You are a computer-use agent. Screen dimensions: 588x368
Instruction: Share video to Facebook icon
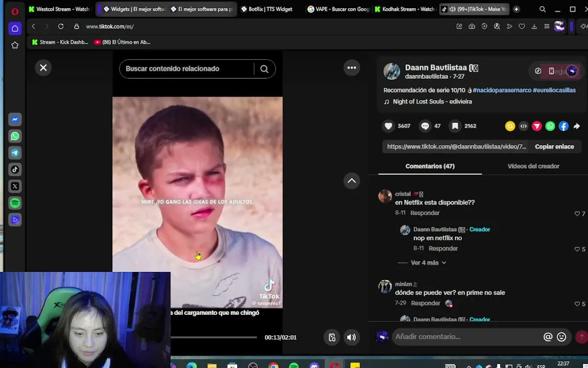[x=563, y=126]
